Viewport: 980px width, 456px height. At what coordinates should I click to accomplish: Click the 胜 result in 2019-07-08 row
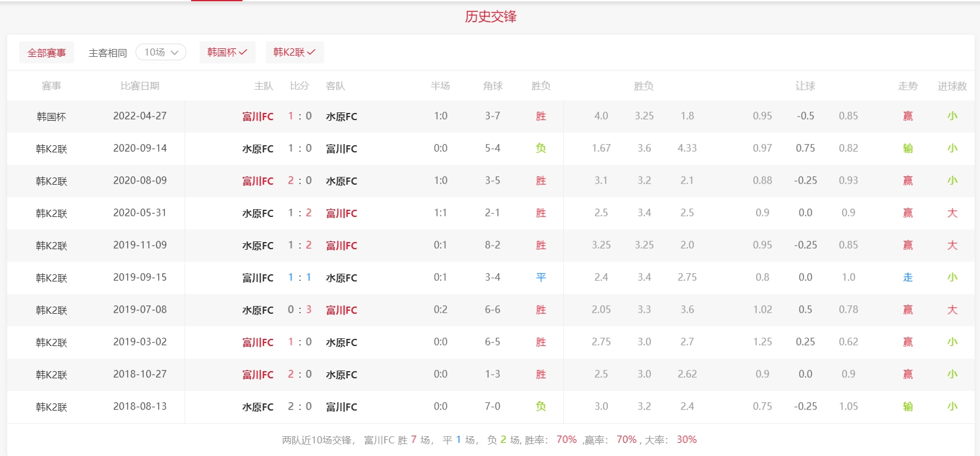[540, 310]
